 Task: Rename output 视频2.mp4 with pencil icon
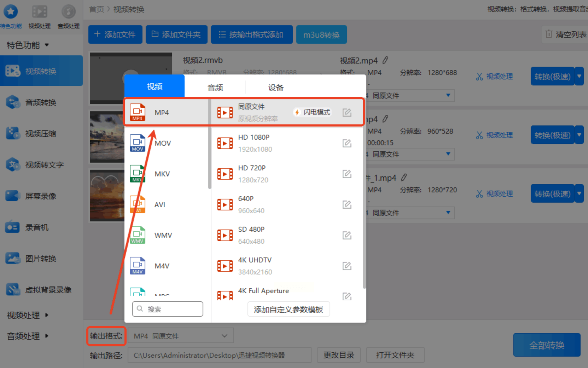pyautogui.click(x=385, y=60)
